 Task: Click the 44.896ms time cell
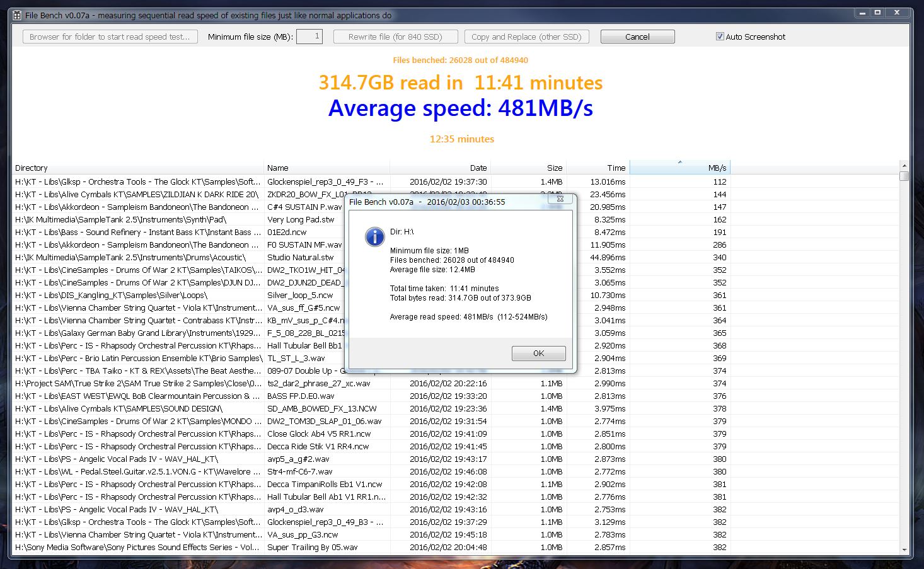point(608,257)
